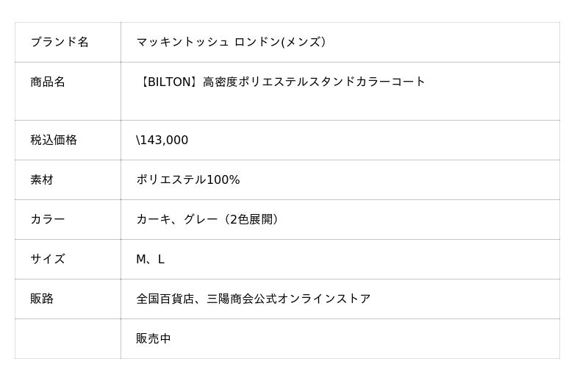Click size L in the size row
Screen dimensions: 588x381
(x=161, y=259)
